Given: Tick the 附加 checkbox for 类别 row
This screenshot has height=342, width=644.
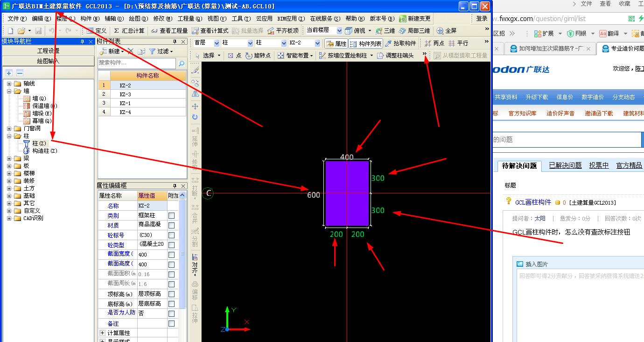Looking at the screenshot, I should (x=171, y=215).
